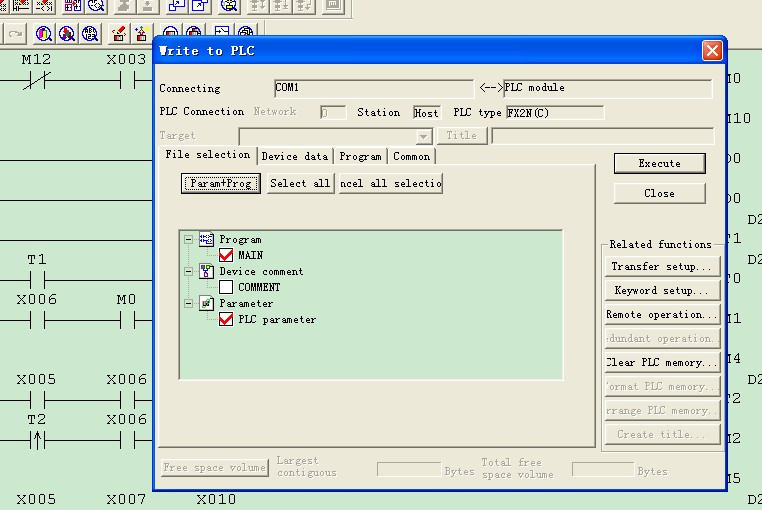The height and width of the screenshot is (510, 762).
Task: Open the Device data tab
Action: (295, 157)
